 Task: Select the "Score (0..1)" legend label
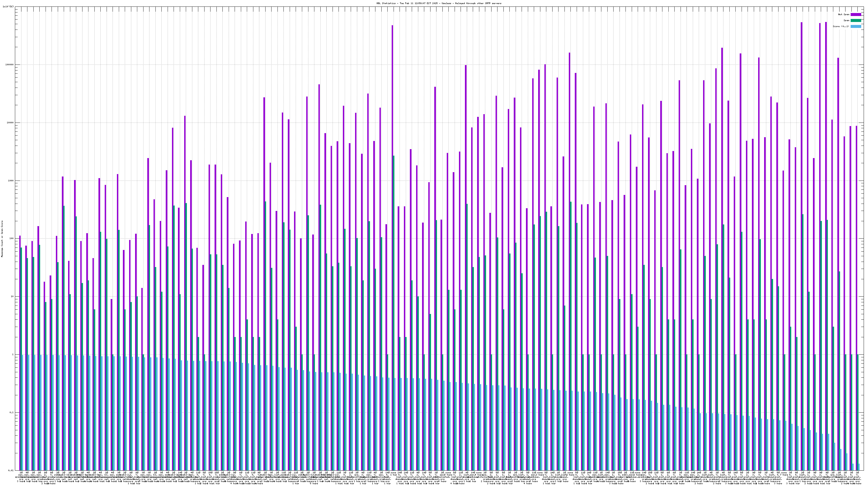coord(841,26)
